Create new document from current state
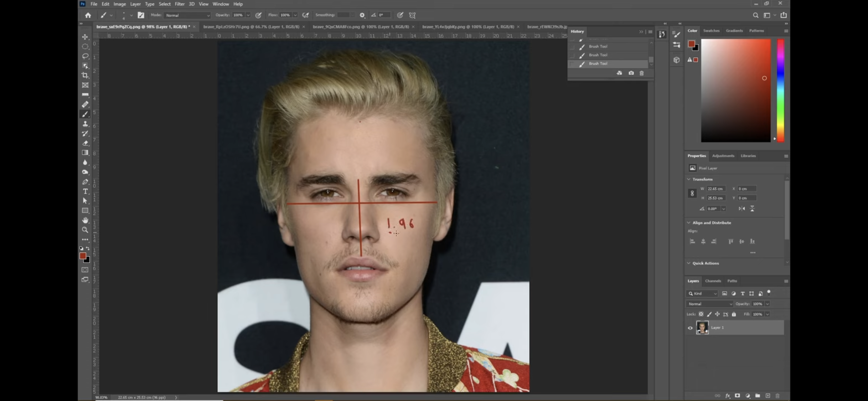This screenshot has width=868, height=401. [619, 73]
